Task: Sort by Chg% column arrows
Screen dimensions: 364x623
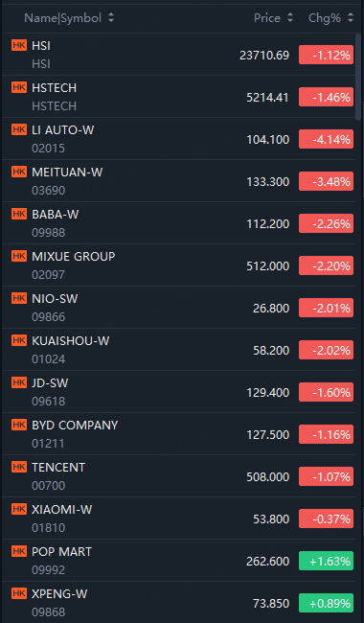Action: [350, 18]
